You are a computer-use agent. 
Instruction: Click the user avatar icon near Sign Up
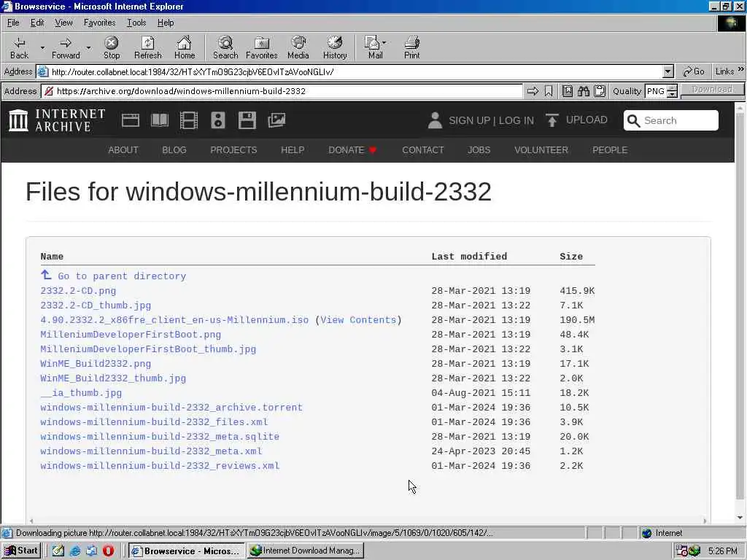(435, 120)
